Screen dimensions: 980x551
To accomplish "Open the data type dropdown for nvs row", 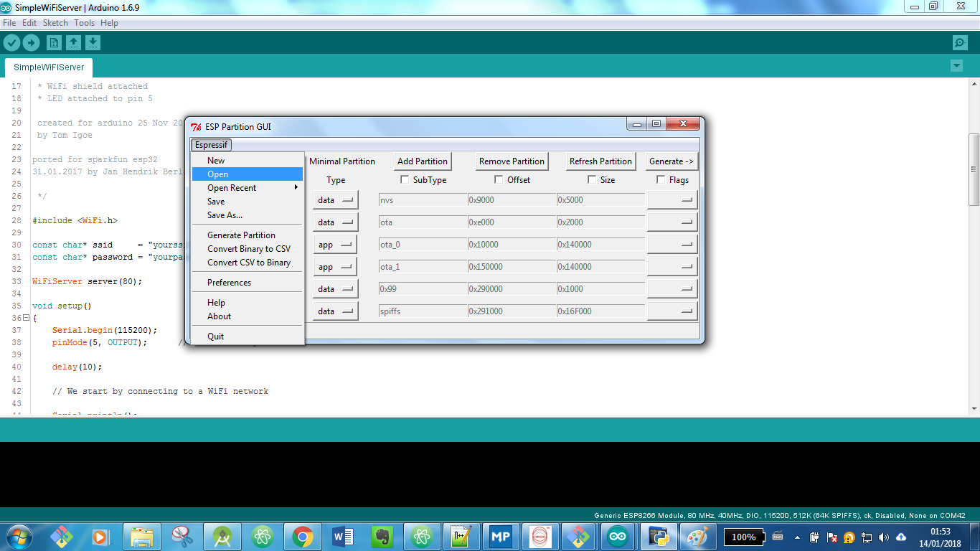I will (335, 200).
